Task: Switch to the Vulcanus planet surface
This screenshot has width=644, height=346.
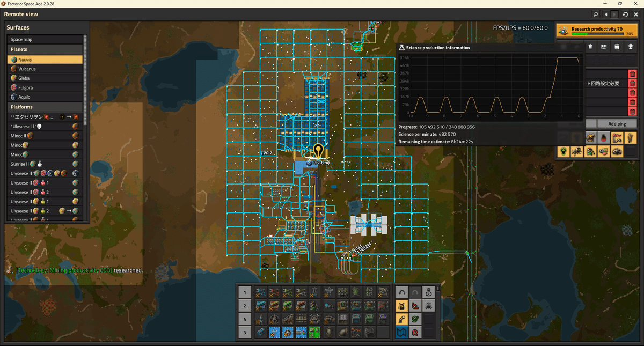Action: coord(45,69)
